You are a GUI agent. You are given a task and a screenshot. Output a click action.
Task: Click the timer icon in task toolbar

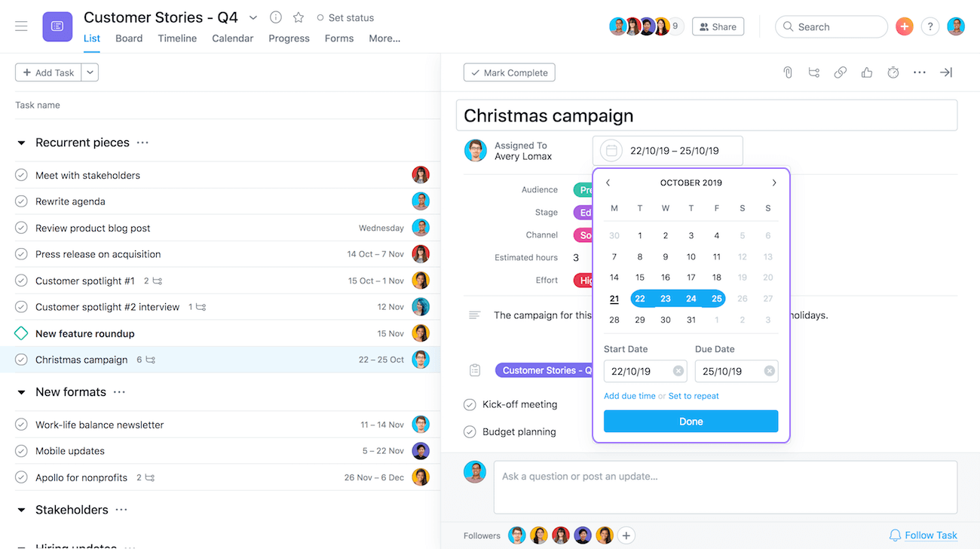893,72
